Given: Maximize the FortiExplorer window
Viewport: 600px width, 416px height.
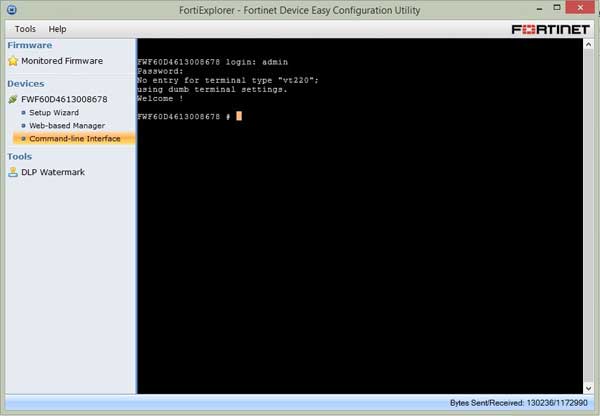Looking at the screenshot, I should tap(557, 8).
